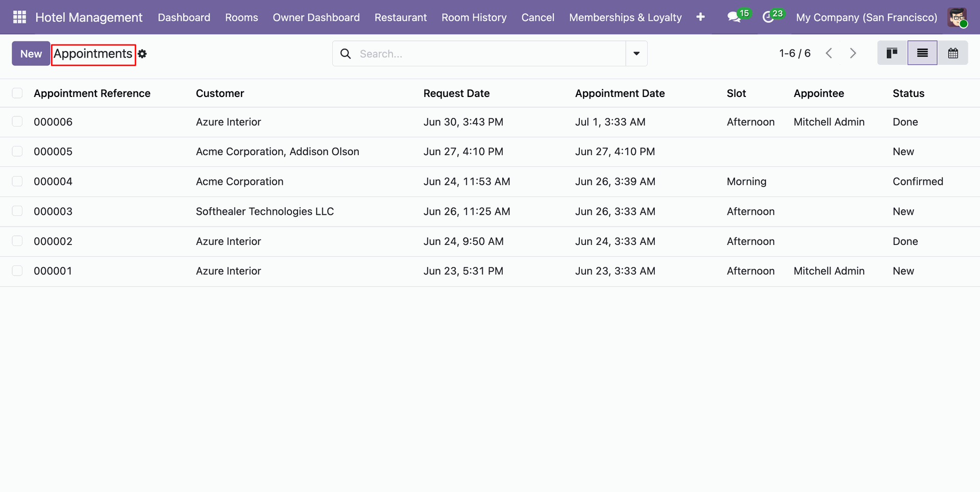Open the Restaurant menu
This screenshot has height=492, width=980.
pos(401,17)
